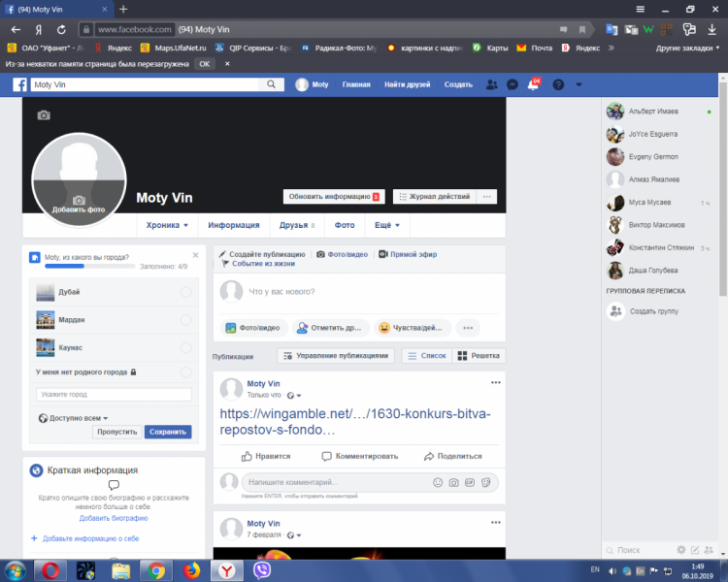Switch publications to Решетка view
Viewport: 728px width, 582px height.
point(479,356)
